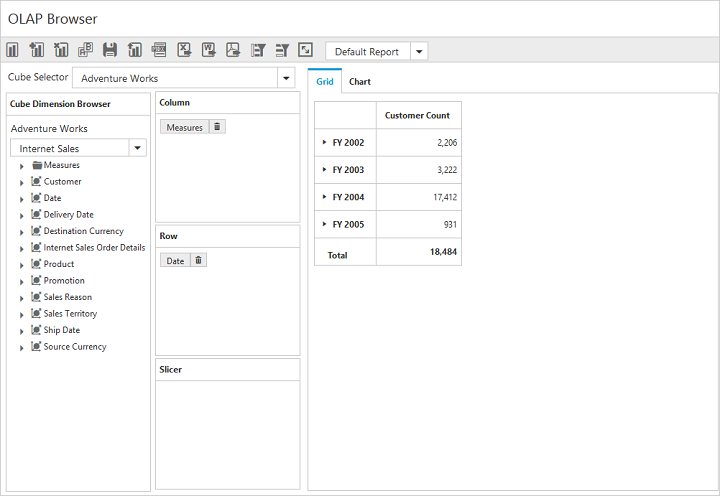Screen dimensions: 720x496
Task: Expand the Promotion dimension node
Action: click(x=21, y=282)
